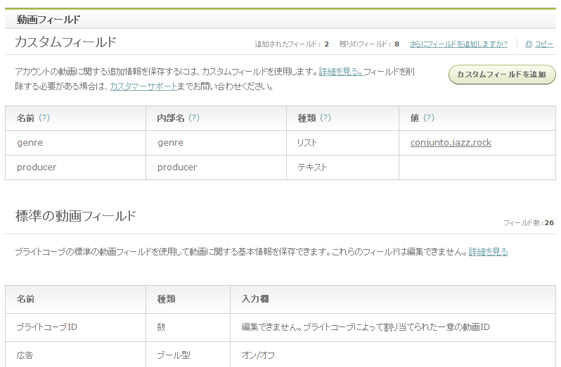Click the 広告 row name
561x367 pixels.
(25, 355)
